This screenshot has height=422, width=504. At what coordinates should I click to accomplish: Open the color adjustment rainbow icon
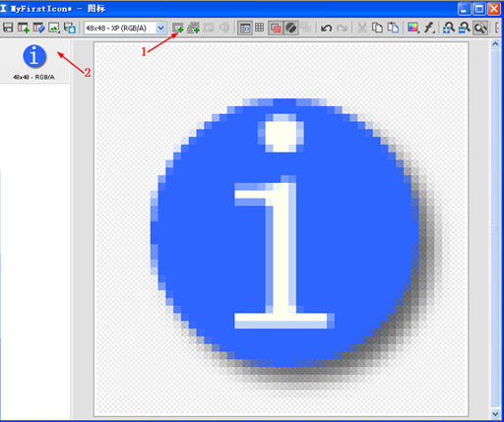coord(413,28)
